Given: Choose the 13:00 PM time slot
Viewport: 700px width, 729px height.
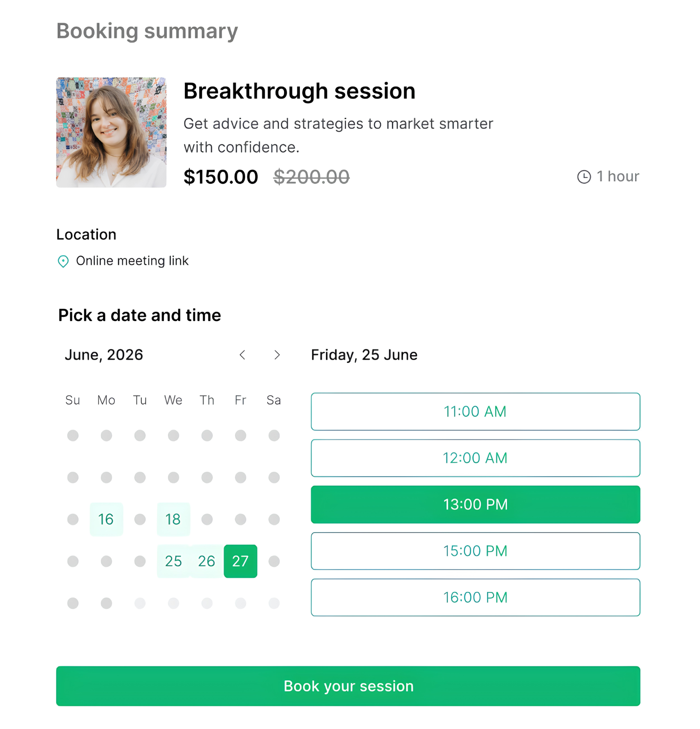Looking at the screenshot, I should pos(476,505).
